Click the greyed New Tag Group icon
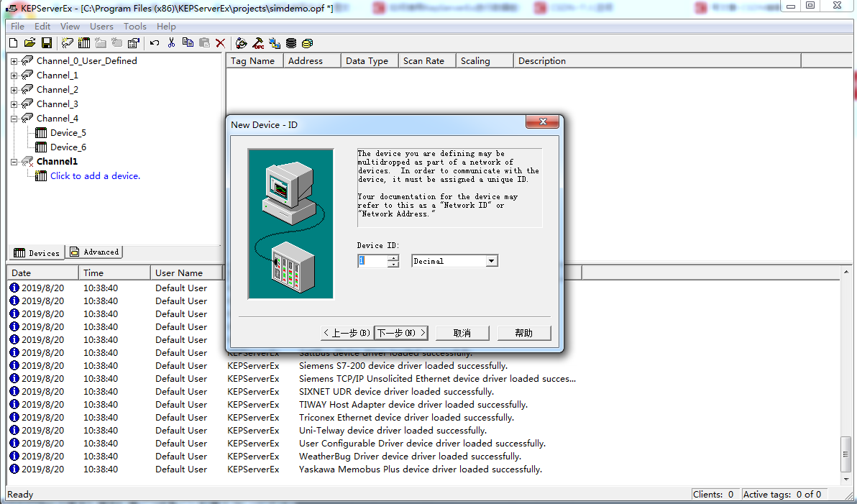 tap(100, 42)
